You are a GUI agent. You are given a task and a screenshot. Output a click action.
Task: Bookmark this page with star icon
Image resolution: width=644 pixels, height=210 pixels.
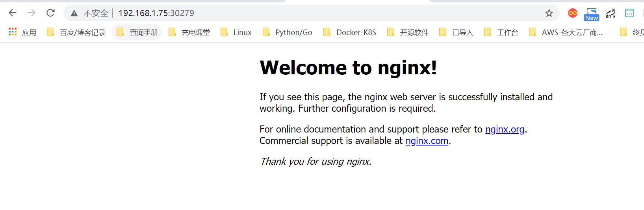click(x=549, y=13)
